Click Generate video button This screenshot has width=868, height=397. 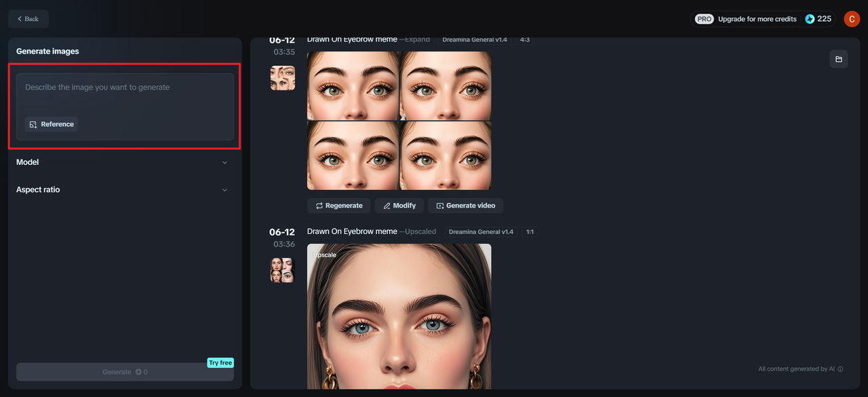coord(465,206)
